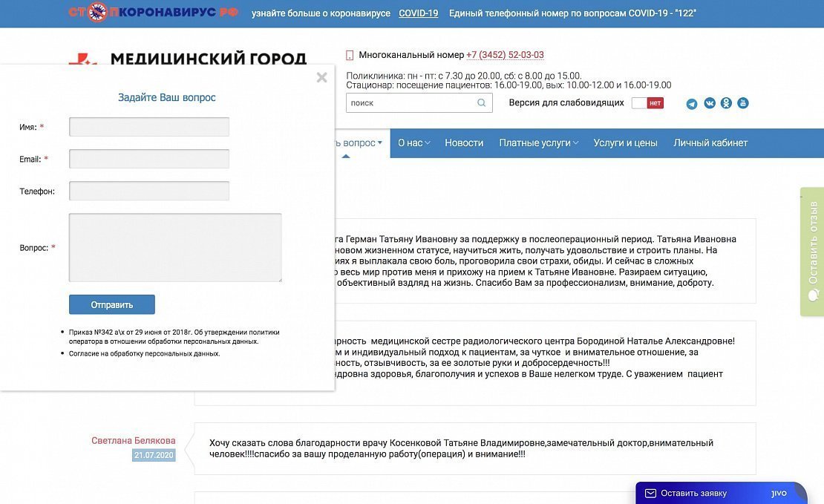Expand the 'О нас' dropdown menu
The image size is (824, 504).
point(413,143)
